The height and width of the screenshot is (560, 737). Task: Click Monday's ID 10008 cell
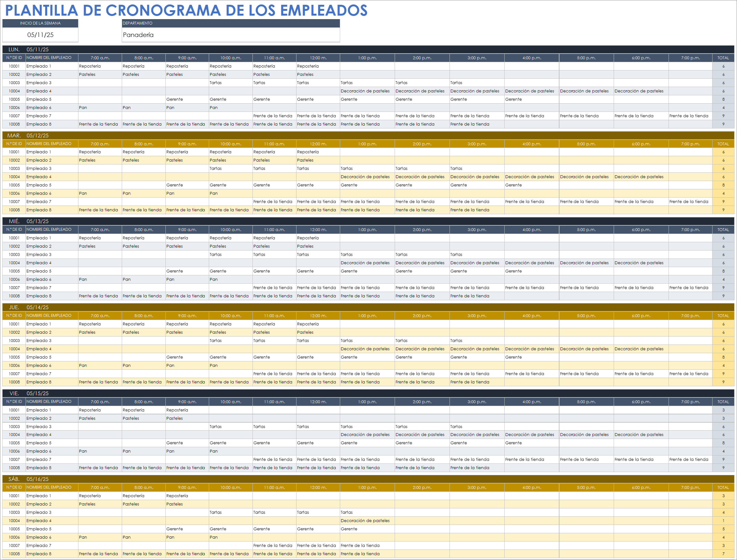[14, 124]
